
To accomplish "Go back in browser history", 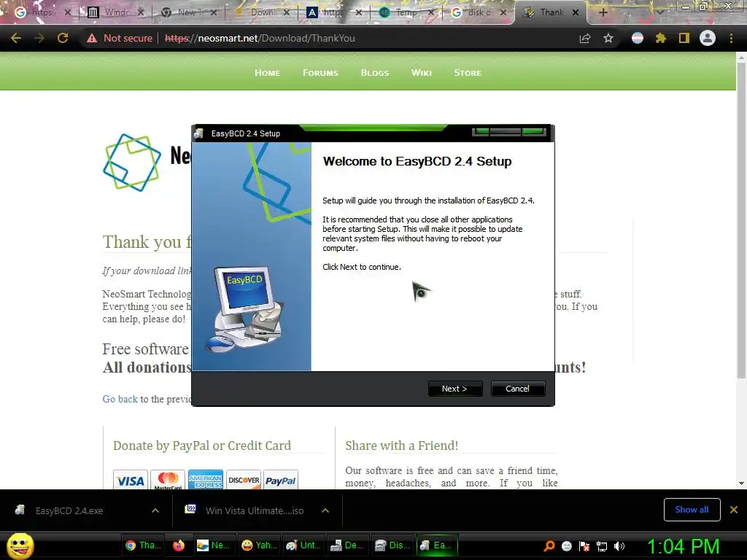I will [16, 38].
